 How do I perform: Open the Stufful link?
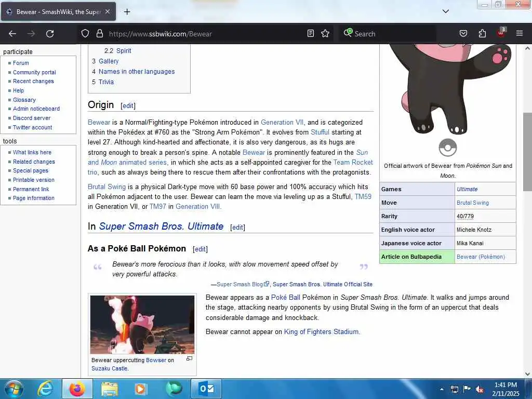click(320, 132)
